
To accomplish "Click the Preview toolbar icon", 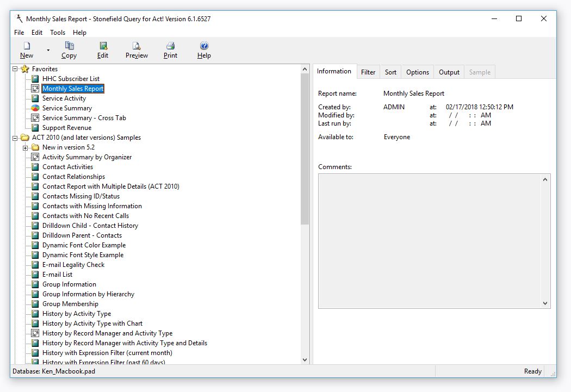I will tap(136, 46).
